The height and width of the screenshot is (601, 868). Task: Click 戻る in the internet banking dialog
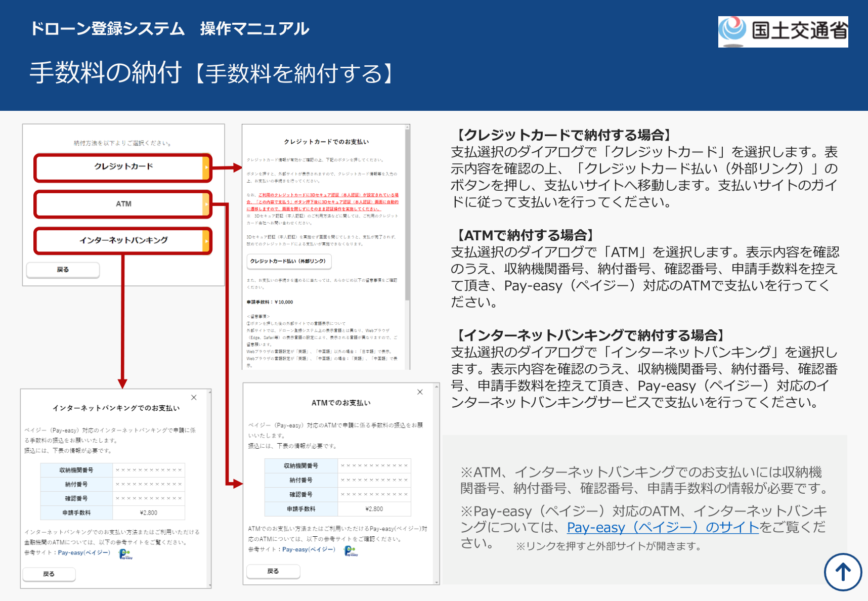49,574
